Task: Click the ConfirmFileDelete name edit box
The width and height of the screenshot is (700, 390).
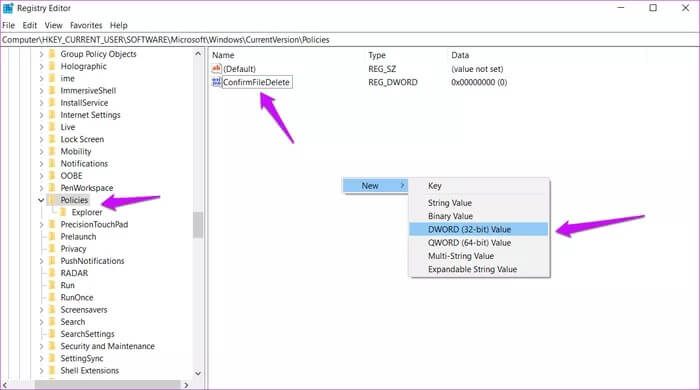Action: point(257,82)
